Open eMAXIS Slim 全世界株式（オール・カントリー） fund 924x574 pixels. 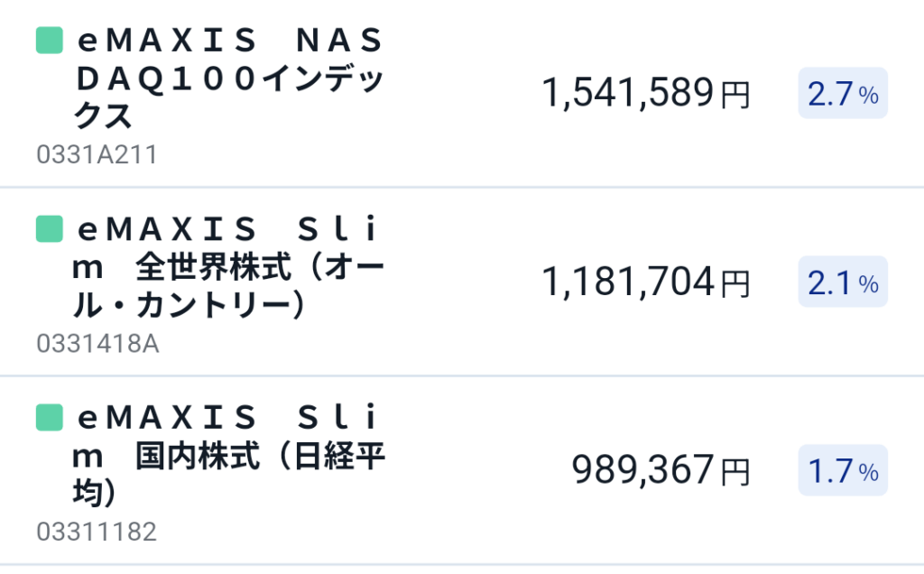coord(231,267)
